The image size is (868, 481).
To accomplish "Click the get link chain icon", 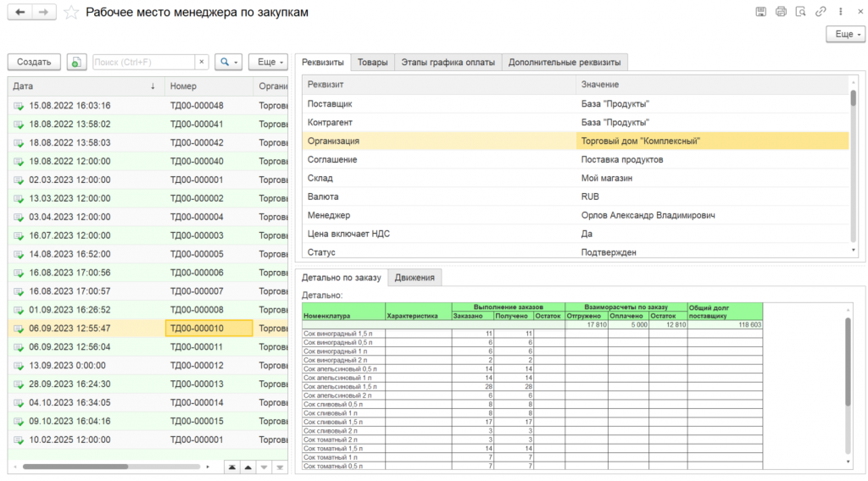I will click(x=821, y=12).
